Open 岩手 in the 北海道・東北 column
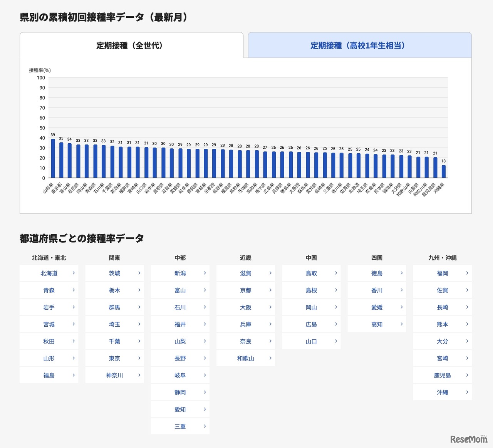The image size is (493, 448). [x=49, y=307]
